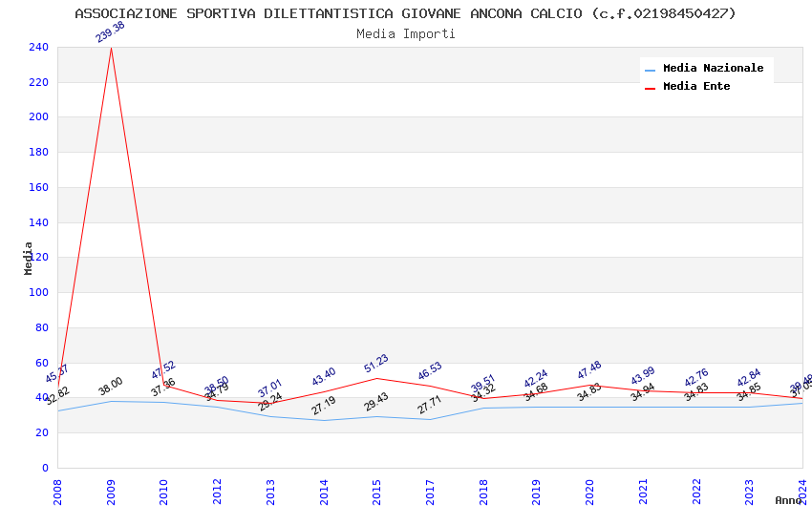
Task: Click the 20 y-axis tick label
Action: point(42,432)
